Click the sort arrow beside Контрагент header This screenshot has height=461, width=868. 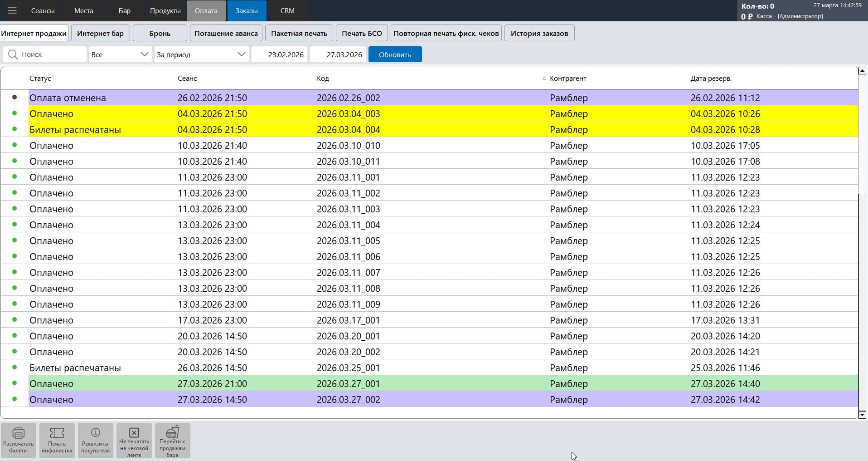pyautogui.click(x=544, y=78)
